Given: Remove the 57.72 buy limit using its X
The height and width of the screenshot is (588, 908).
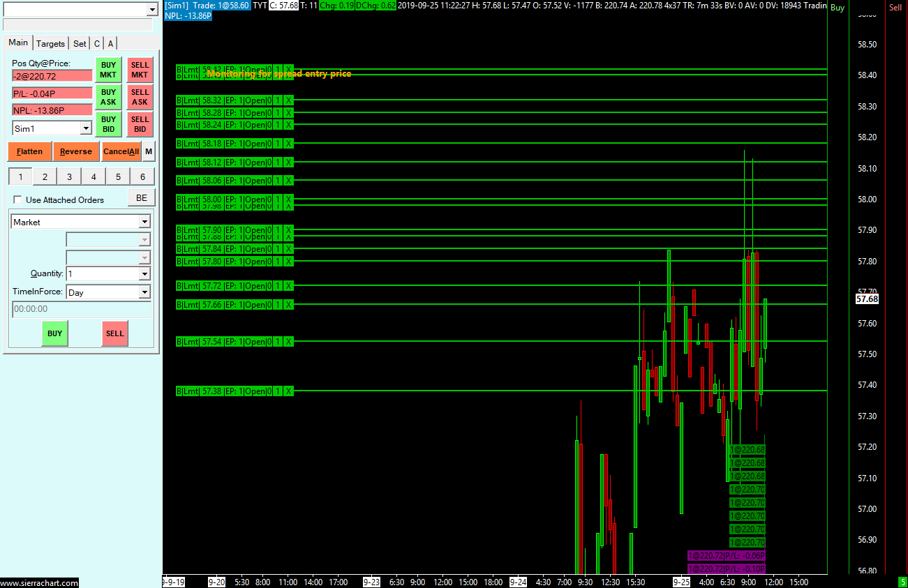Looking at the screenshot, I should coord(289,286).
